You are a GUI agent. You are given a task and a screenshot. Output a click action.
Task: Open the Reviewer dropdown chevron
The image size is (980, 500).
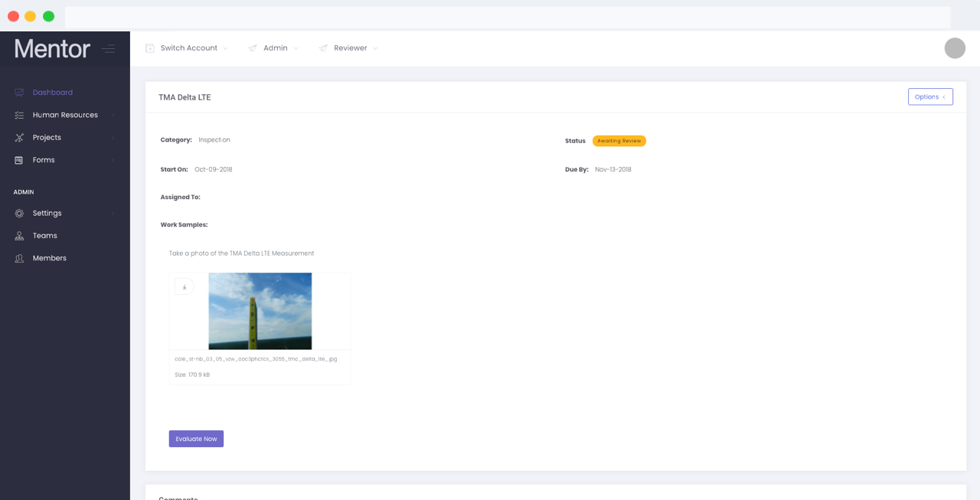tap(375, 49)
